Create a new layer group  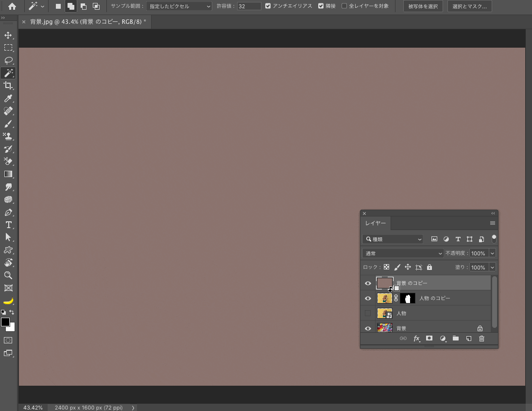pyautogui.click(x=456, y=339)
